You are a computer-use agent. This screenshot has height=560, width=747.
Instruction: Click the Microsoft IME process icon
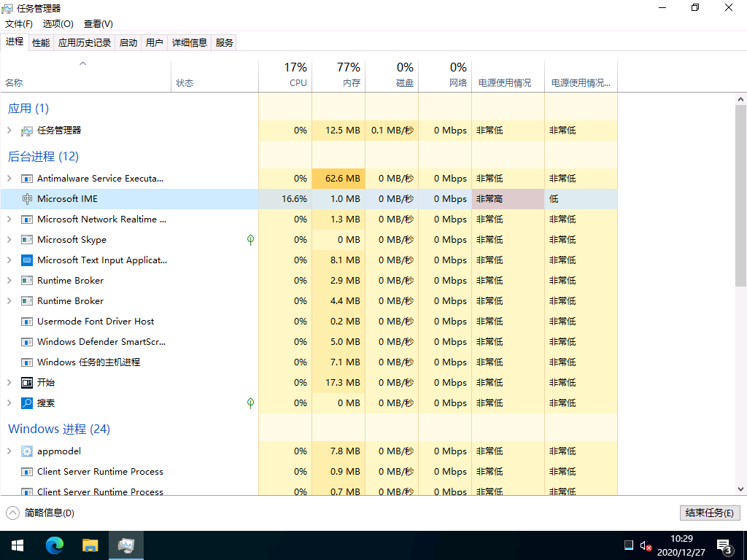click(27, 199)
